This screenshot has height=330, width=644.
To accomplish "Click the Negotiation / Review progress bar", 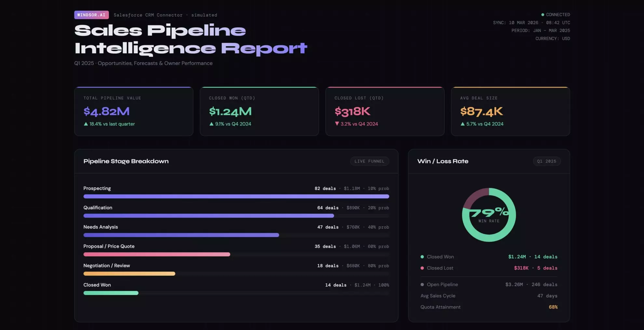I will click(x=129, y=273).
